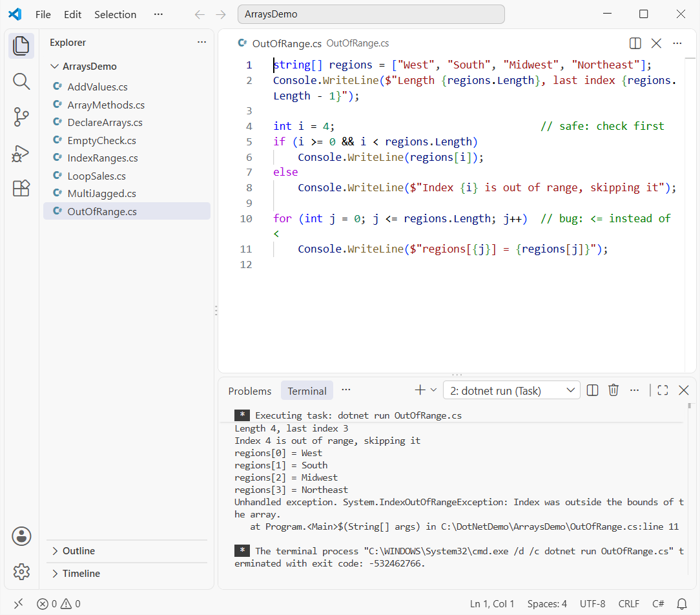Split the editor to the right

[x=635, y=43]
